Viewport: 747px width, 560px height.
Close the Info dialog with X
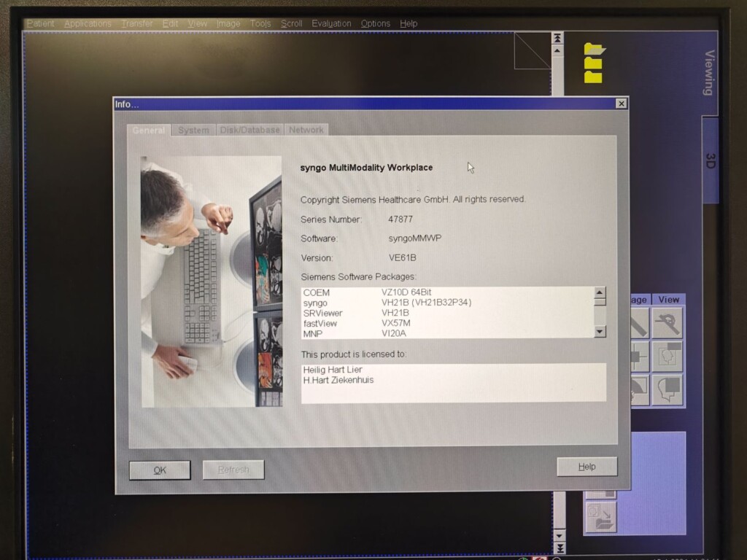pyautogui.click(x=621, y=104)
